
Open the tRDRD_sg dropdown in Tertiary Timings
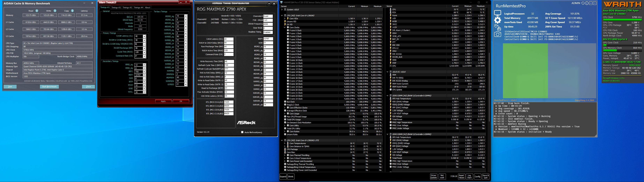185,16
